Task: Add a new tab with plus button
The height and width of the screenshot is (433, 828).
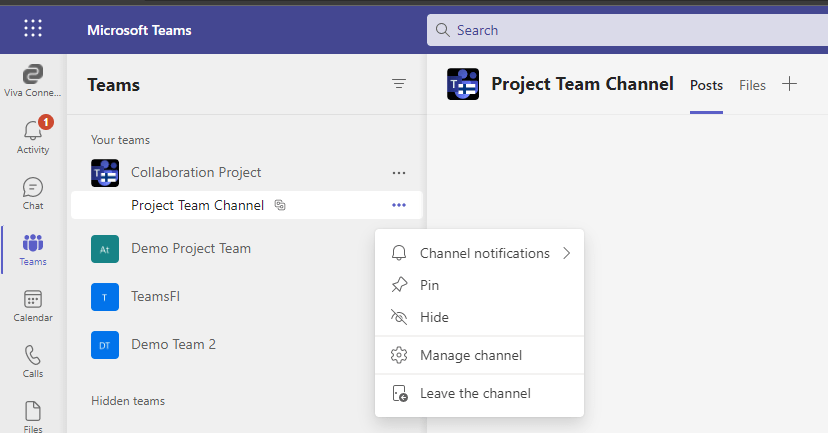Action: click(x=789, y=84)
